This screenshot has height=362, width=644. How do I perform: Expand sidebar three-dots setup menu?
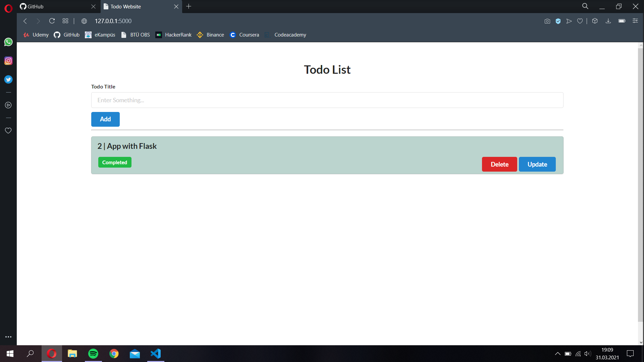(8, 337)
